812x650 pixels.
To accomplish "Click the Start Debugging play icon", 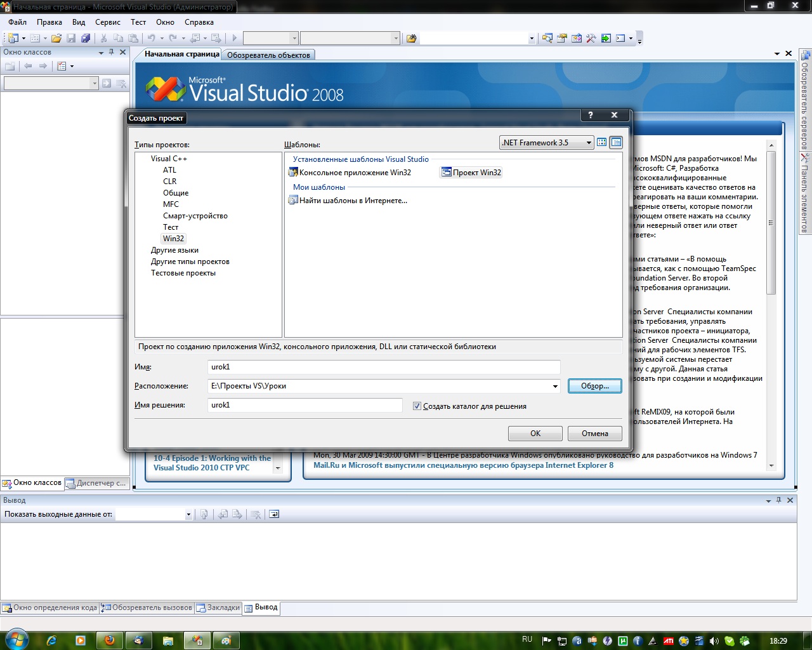I will pos(234,38).
